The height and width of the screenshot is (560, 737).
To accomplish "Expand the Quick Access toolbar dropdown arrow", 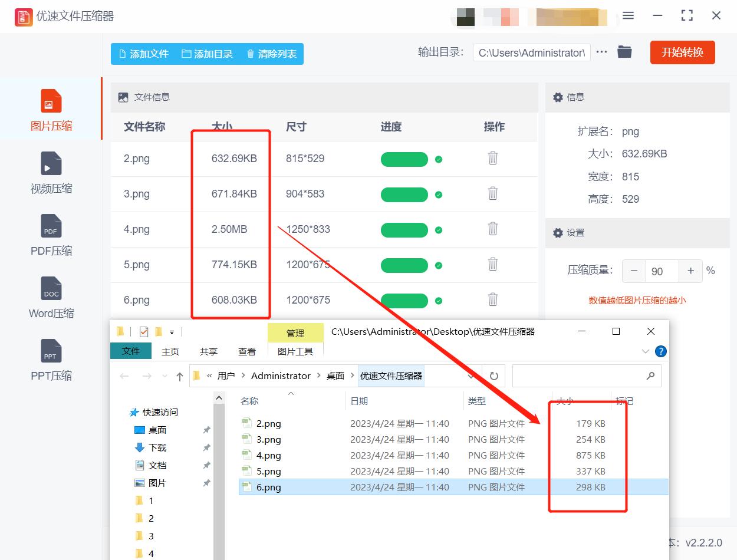I will pyautogui.click(x=172, y=331).
